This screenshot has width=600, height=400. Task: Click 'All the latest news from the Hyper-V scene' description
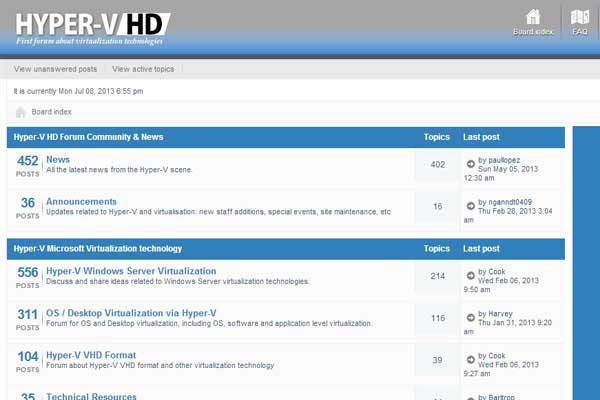119,170
